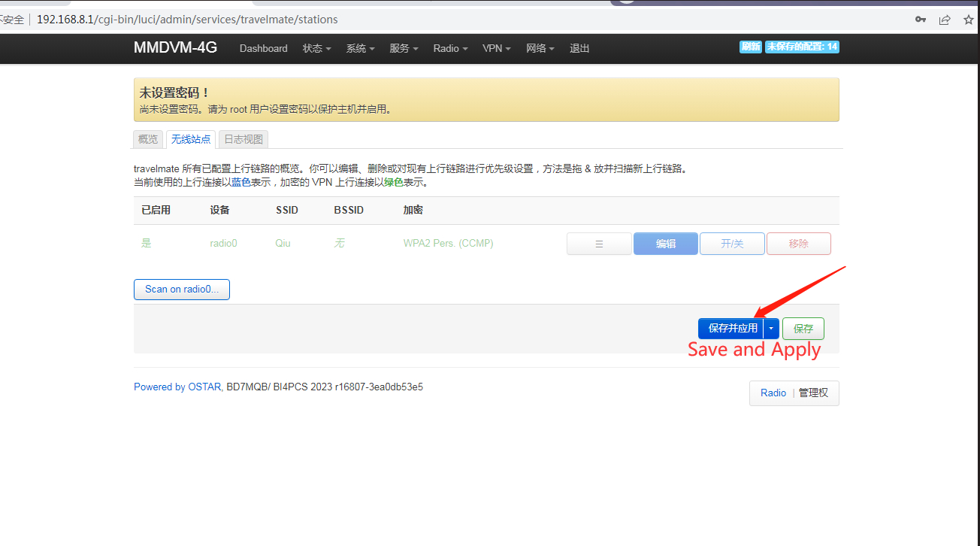
Task: Click the 未保存的配置 badge
Action: pos(802,47)
